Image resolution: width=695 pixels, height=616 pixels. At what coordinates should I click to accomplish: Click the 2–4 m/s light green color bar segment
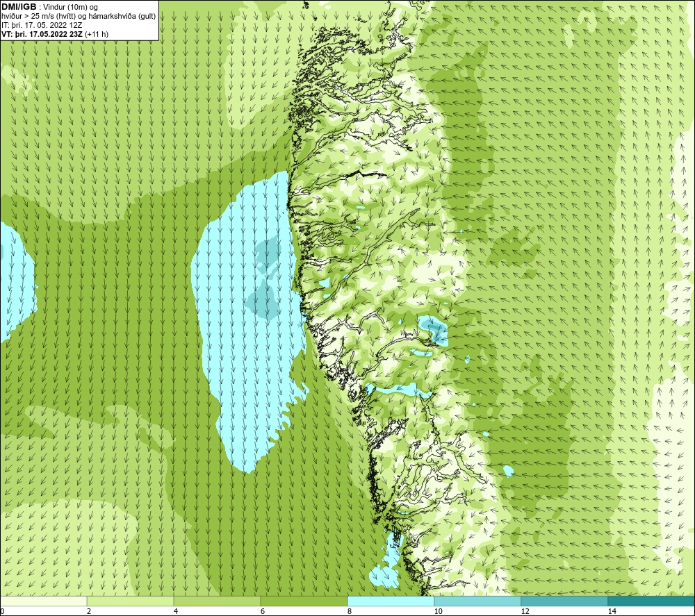[x=131, y=601]
